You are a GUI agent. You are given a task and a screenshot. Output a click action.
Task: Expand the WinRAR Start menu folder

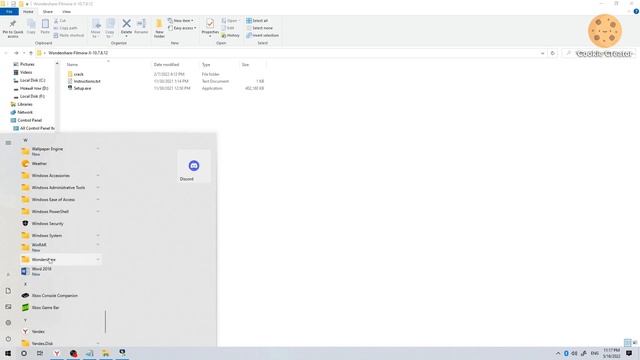[60, 247]
